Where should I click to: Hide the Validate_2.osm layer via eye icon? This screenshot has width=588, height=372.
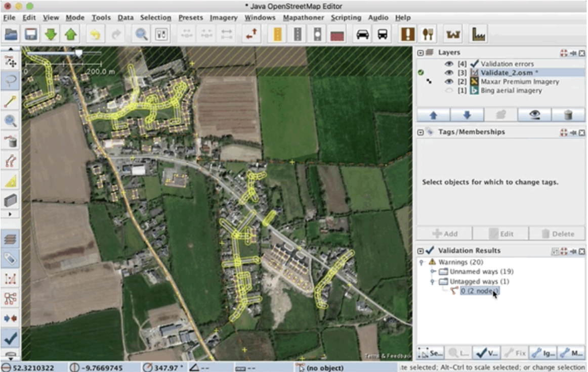click(x=449, y=73)
